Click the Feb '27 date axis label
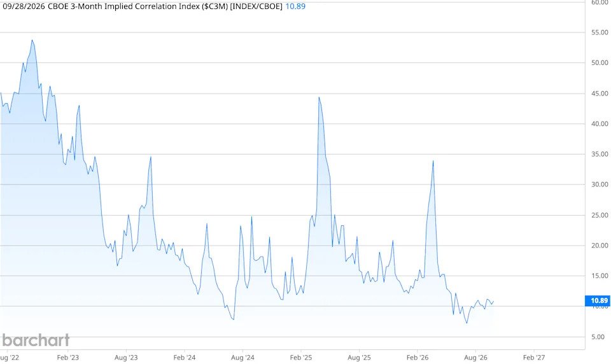This screenshot has height=364, width=611. [x=534, y=358]
